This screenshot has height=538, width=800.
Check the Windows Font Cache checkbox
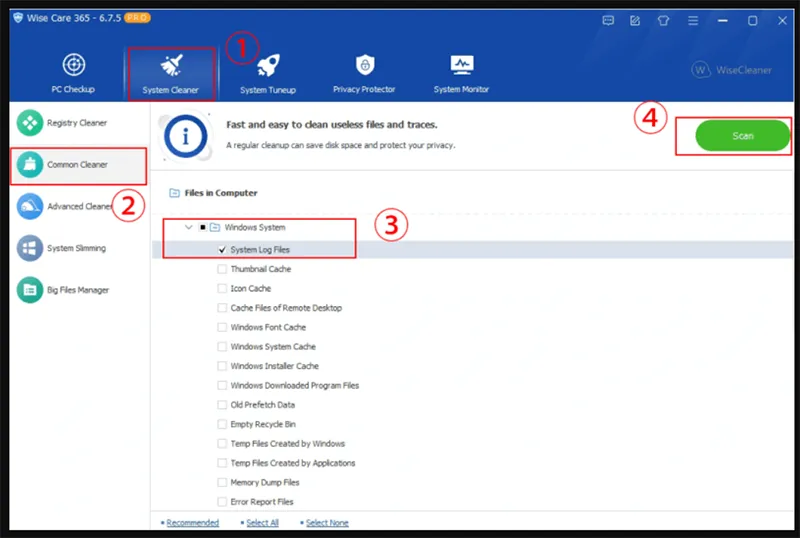[x=222, y=327]
